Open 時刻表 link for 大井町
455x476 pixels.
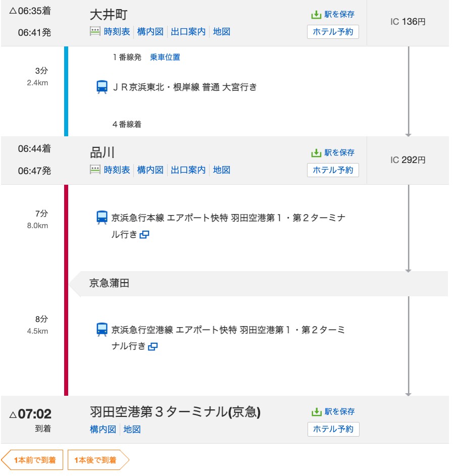point(117,32)
